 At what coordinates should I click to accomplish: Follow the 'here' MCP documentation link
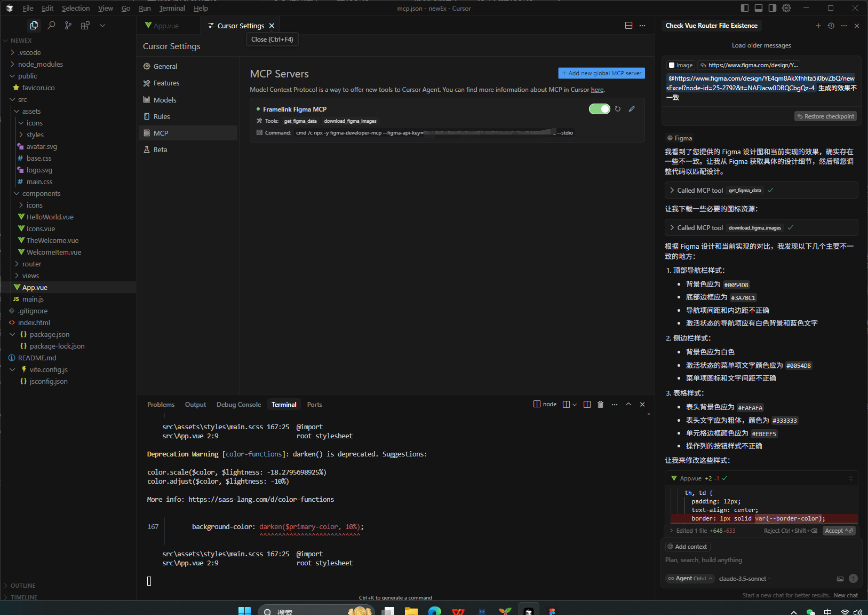pyautogui.click(x=597, y=90)
